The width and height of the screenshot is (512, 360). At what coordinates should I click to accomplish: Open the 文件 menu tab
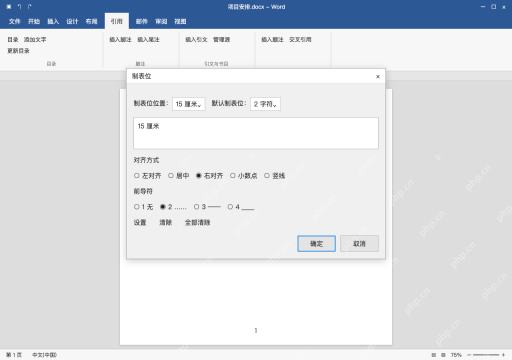click(15, 21)
